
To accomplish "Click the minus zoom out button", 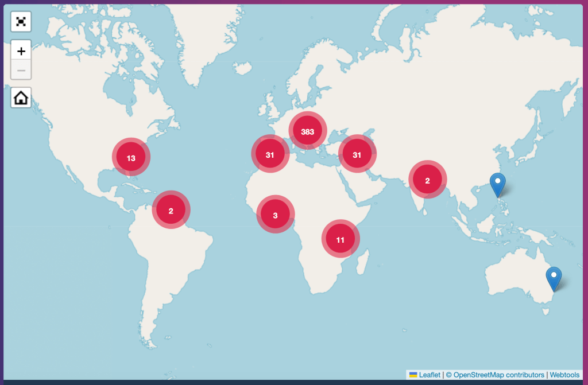I will click(21, 70).
